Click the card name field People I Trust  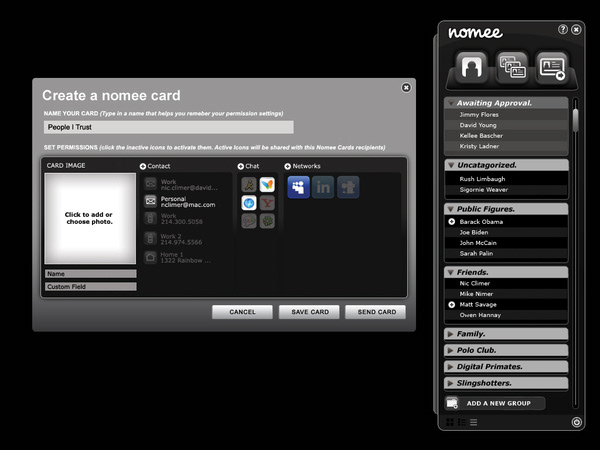click(169, 127)
